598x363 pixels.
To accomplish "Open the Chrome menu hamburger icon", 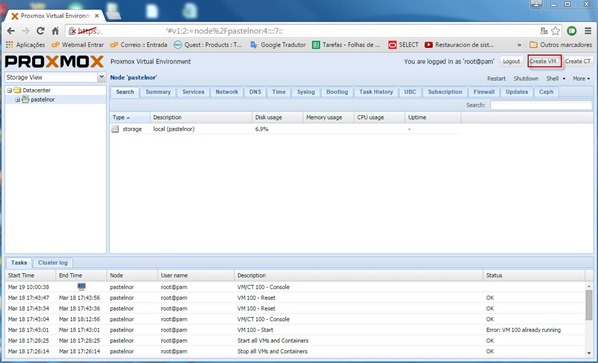I will click(x=588, y=31).
